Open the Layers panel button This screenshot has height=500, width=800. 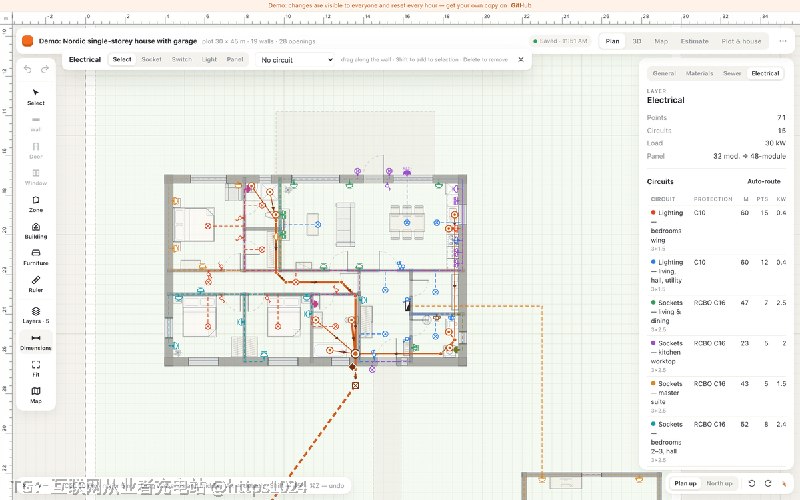click(36, 315)
